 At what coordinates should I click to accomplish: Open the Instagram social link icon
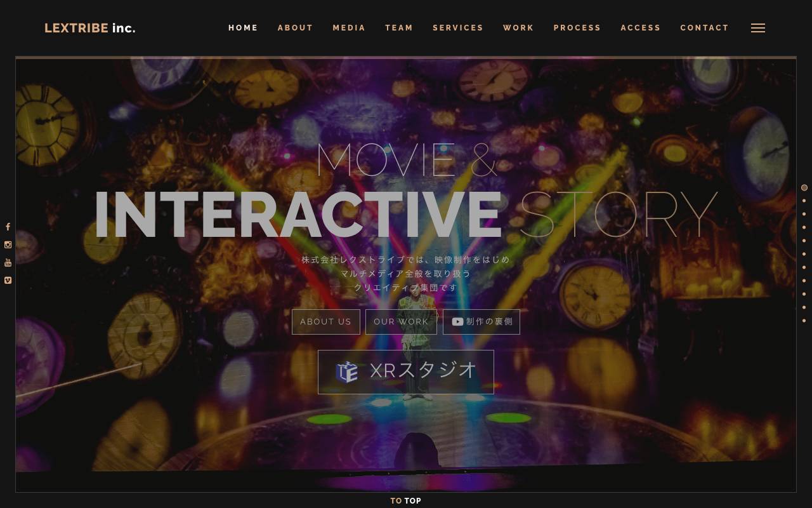[8, 244]
